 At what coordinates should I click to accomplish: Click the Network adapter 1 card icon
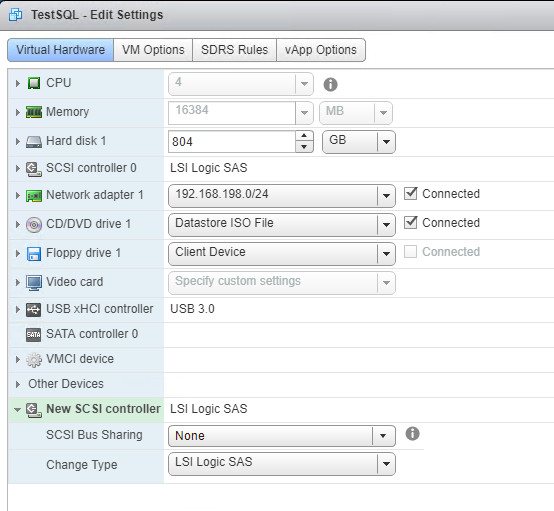tap(34, 196)
